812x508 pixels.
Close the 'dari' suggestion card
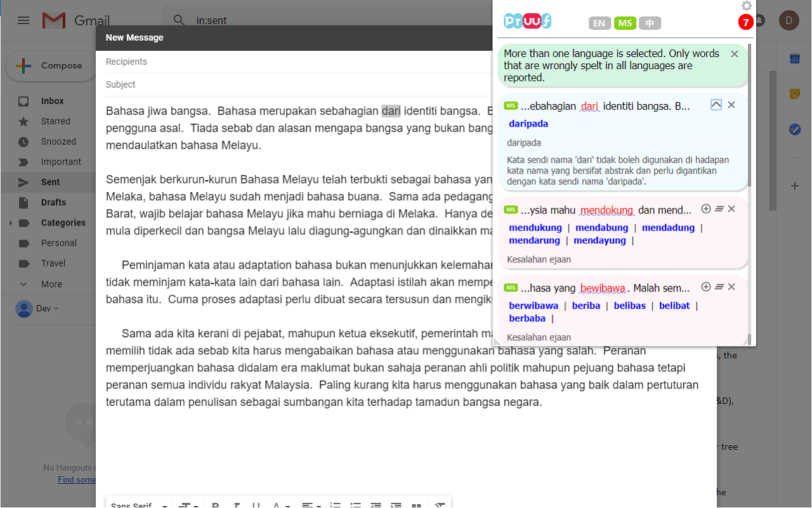pyautogui.click(x=731, y=105)
